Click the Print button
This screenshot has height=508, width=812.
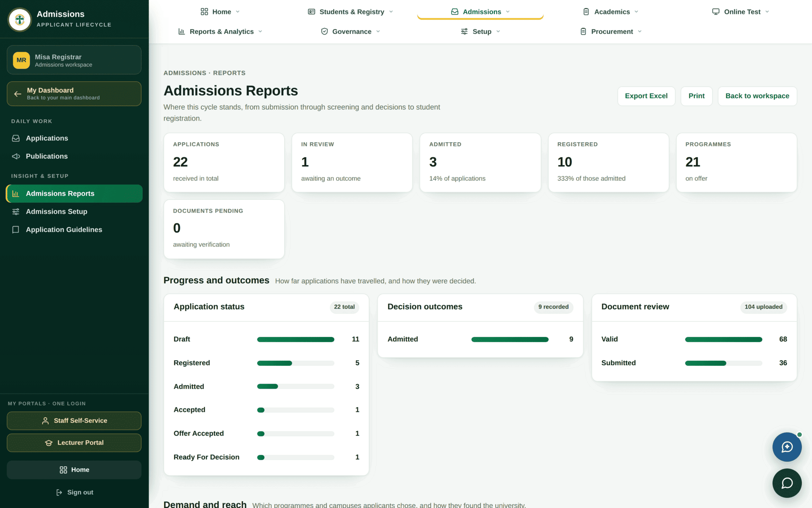697,96
